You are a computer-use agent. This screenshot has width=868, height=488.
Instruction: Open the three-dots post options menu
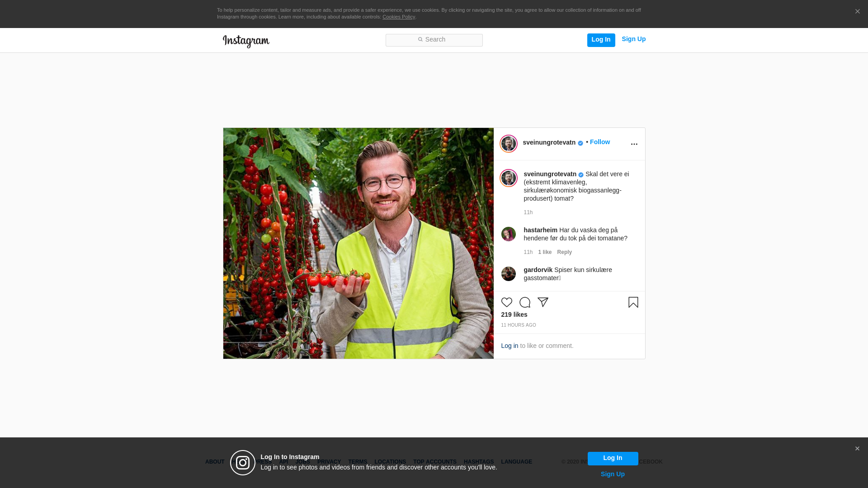[x=634, y=144]
